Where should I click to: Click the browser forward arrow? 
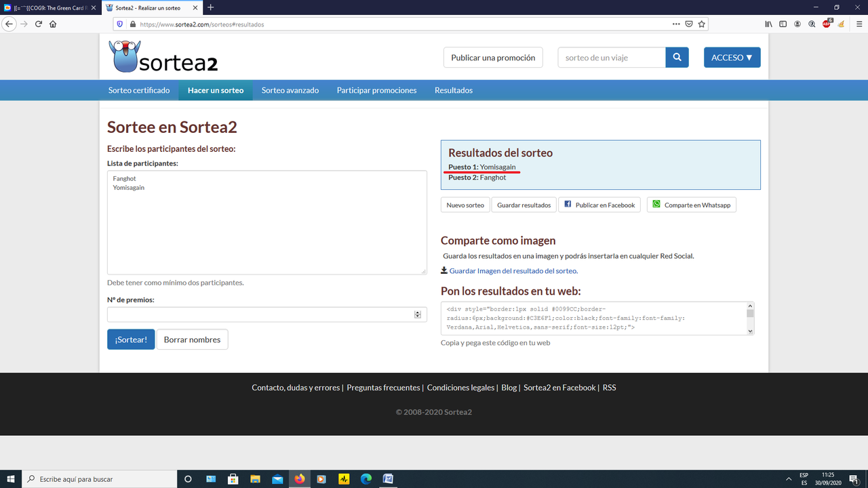tap(24, 24)
